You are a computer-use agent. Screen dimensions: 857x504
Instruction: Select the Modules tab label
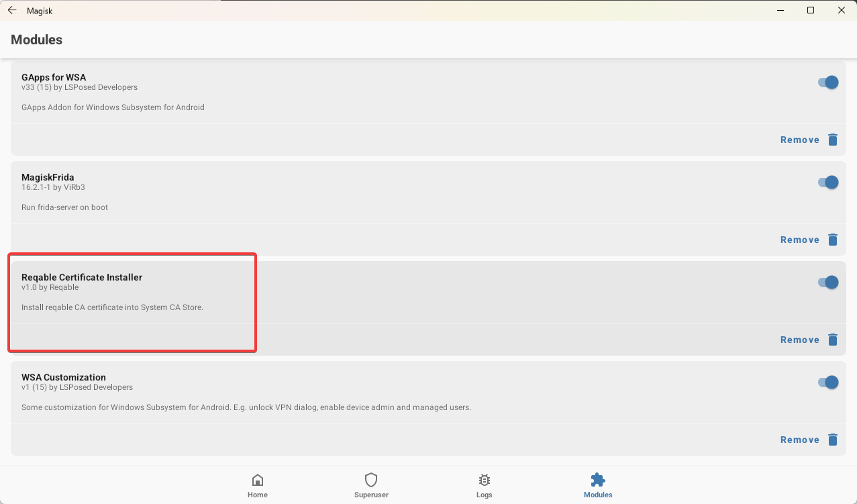point(598,495)
